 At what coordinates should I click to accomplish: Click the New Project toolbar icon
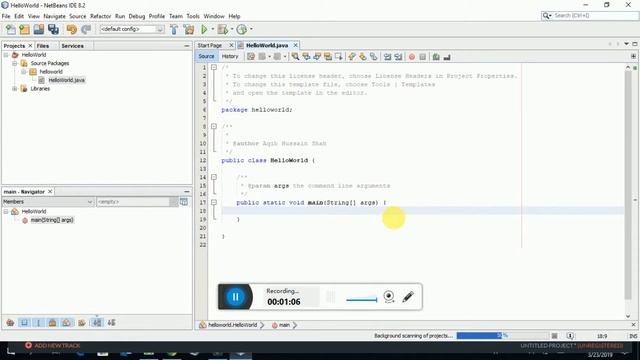[x=24, y=29]
